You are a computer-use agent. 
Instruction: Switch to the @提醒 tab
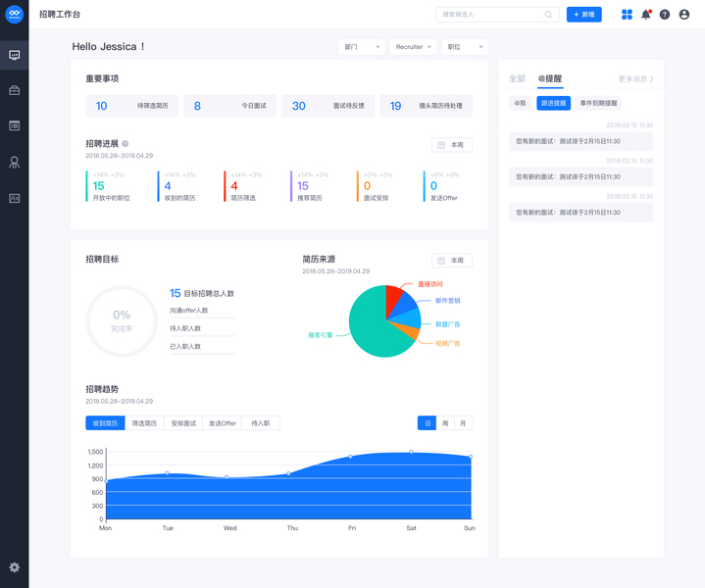point(550,78)
